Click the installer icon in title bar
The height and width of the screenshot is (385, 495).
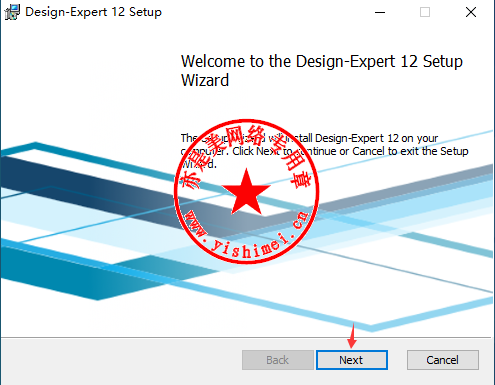12,12
